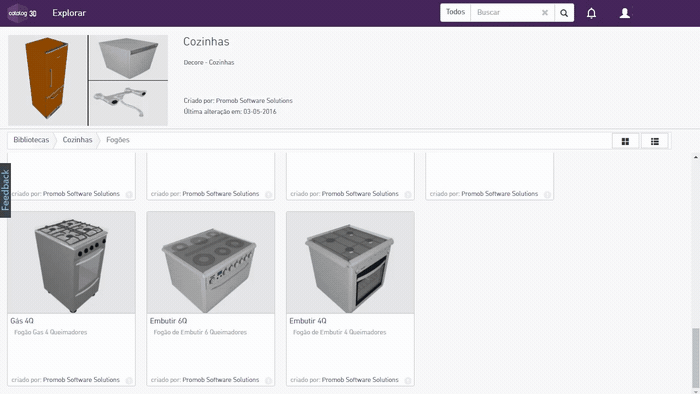Open the user account icon
700x394 pixels.
click(x=625, y=13)
